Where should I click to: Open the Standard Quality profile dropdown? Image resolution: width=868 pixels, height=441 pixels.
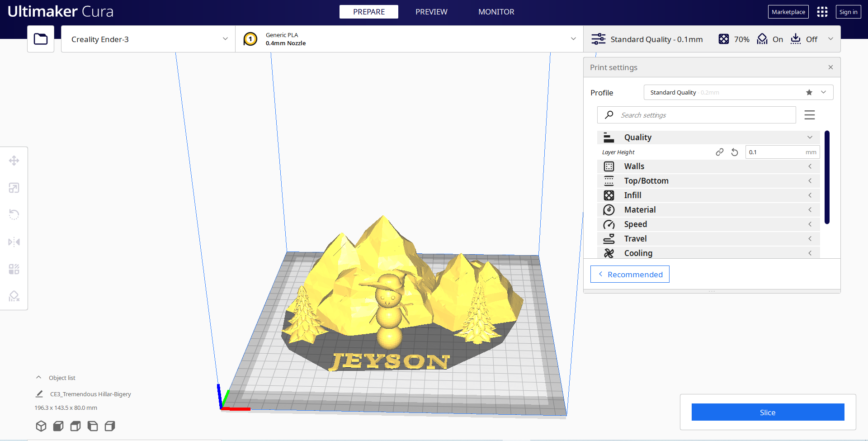pyautogui.click(x=738, y=92)
